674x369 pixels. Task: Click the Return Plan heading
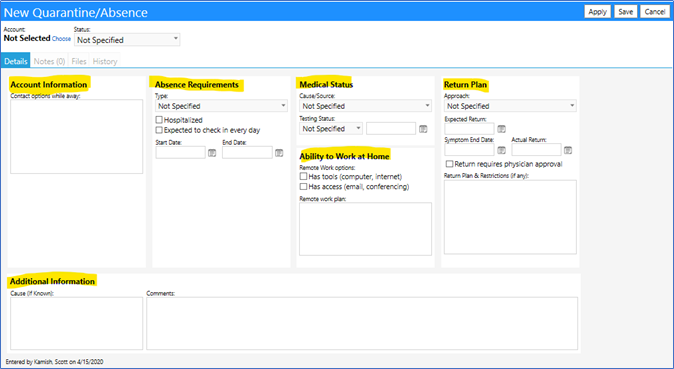coord(466,85)
